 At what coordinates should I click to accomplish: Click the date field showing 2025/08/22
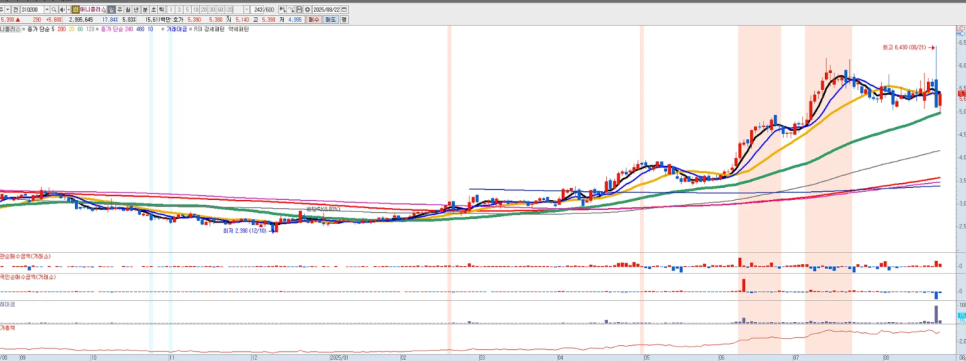coord(327,10)
